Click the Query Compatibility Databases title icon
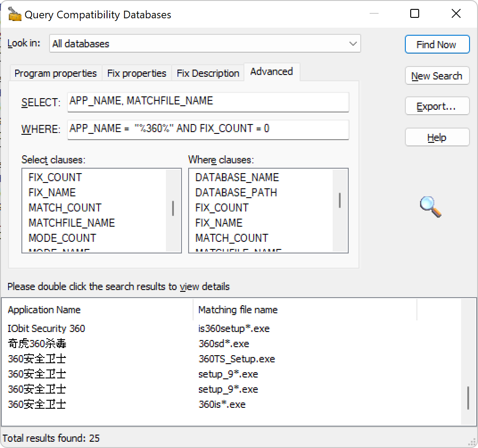The image size is (478, 448). click(x=14, y=14)
